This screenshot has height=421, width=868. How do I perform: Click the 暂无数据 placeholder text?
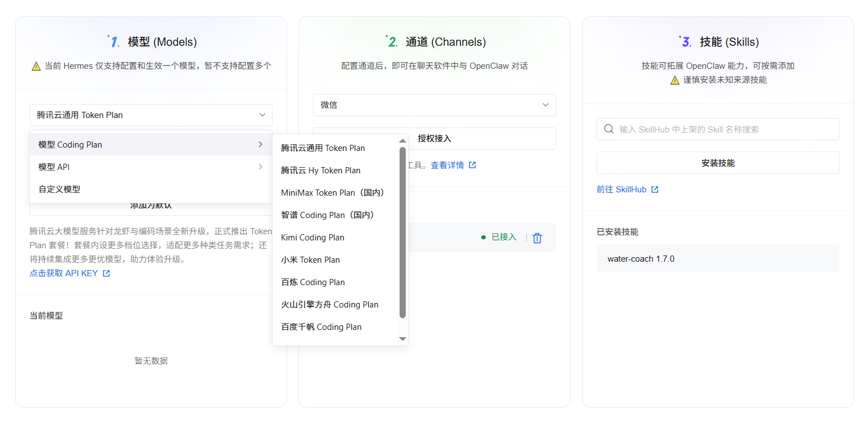(151, 361)
